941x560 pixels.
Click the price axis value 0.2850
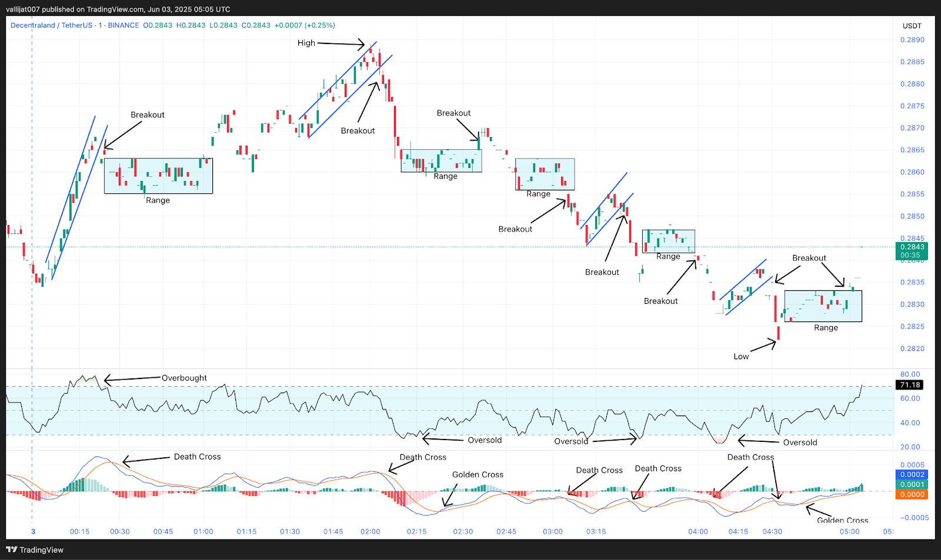pos(912,216)
